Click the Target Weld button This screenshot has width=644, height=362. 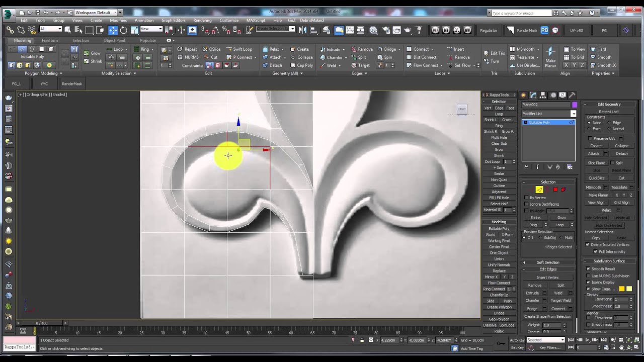coord(561,301)
